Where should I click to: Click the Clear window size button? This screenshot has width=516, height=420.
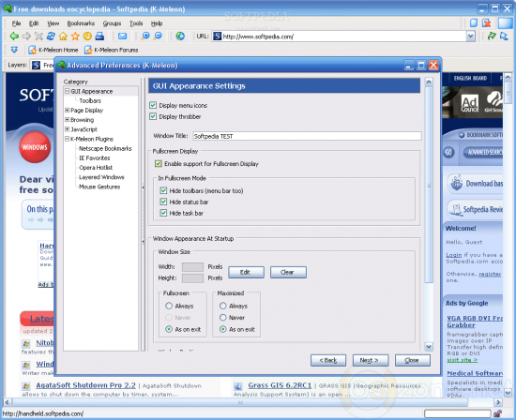click(x=288, y=272)
